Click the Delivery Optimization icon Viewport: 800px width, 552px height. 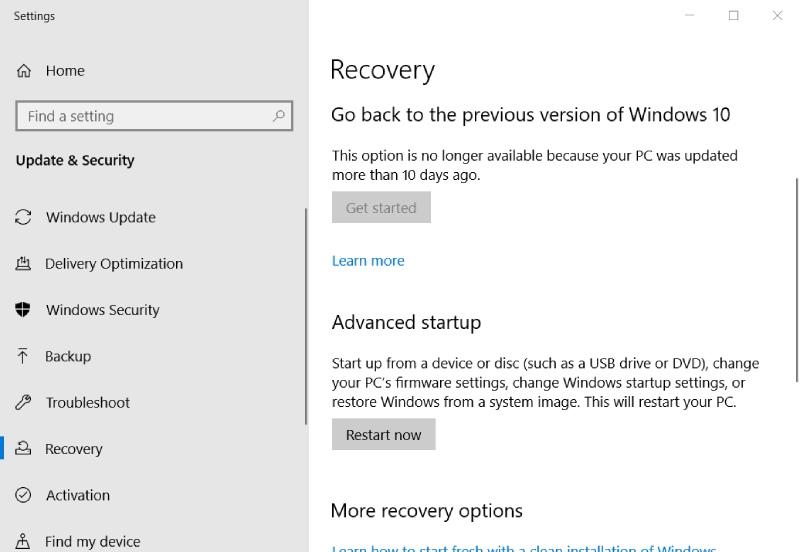pyautogui.click(x=23, y=263)
